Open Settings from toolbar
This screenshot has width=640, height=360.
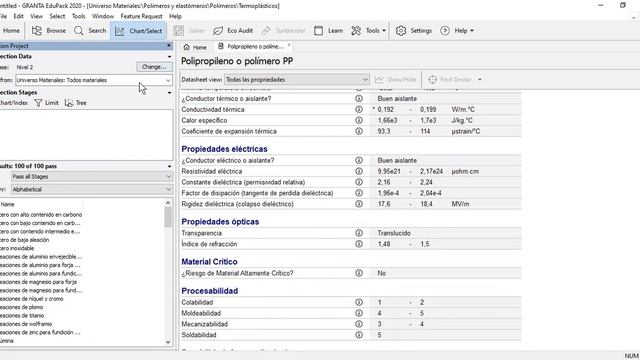413,31
